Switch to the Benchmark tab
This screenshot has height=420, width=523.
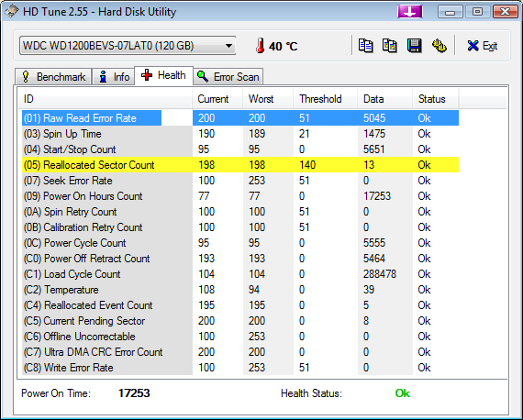pyautogui.click(x=53, y=77)
